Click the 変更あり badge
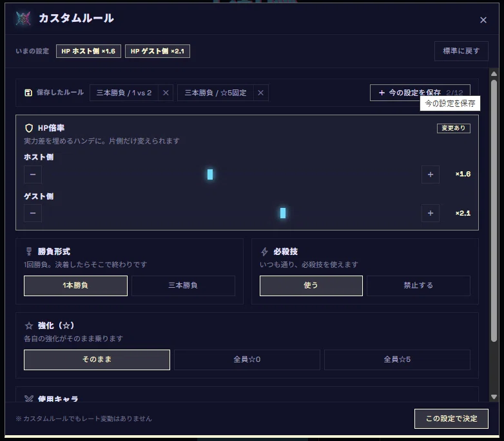The image size is (504, 441). pyautogui.click(x=454, y=128)
